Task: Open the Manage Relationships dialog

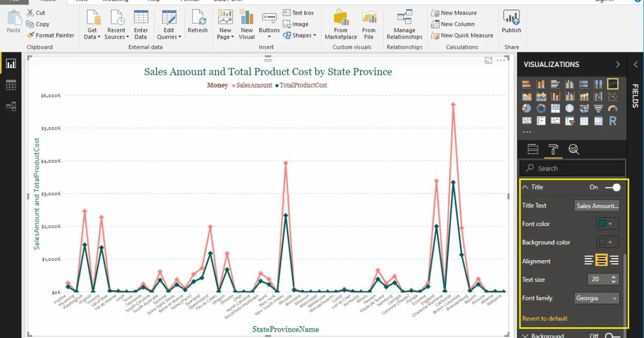Action: click(x=404, y=24)
